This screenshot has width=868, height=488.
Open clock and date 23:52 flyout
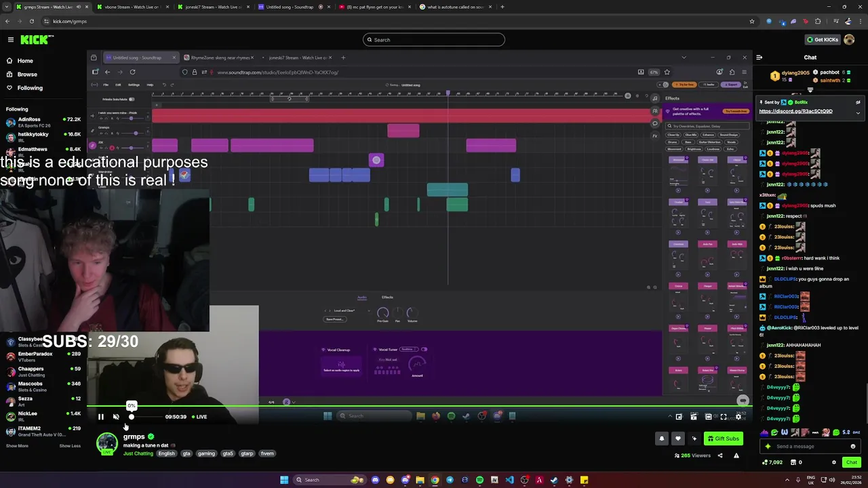tap(852, 480)
